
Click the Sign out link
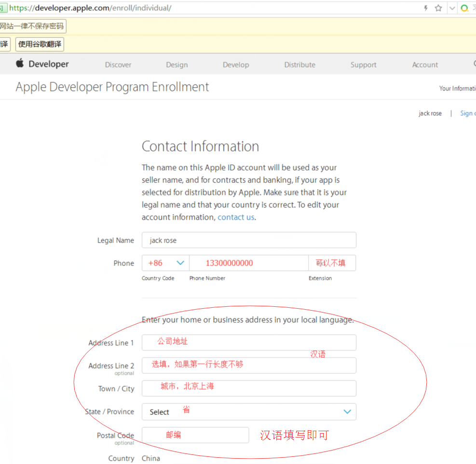[468, 113]
